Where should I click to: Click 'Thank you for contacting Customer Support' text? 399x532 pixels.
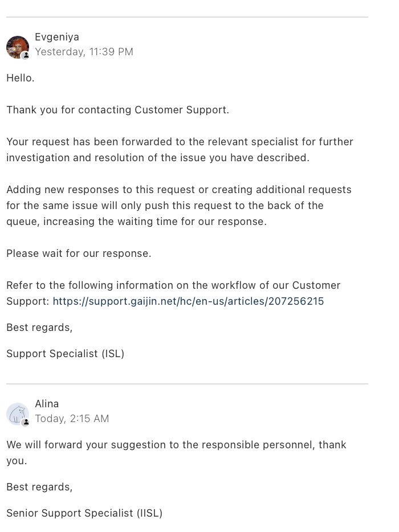click(117, 110)
